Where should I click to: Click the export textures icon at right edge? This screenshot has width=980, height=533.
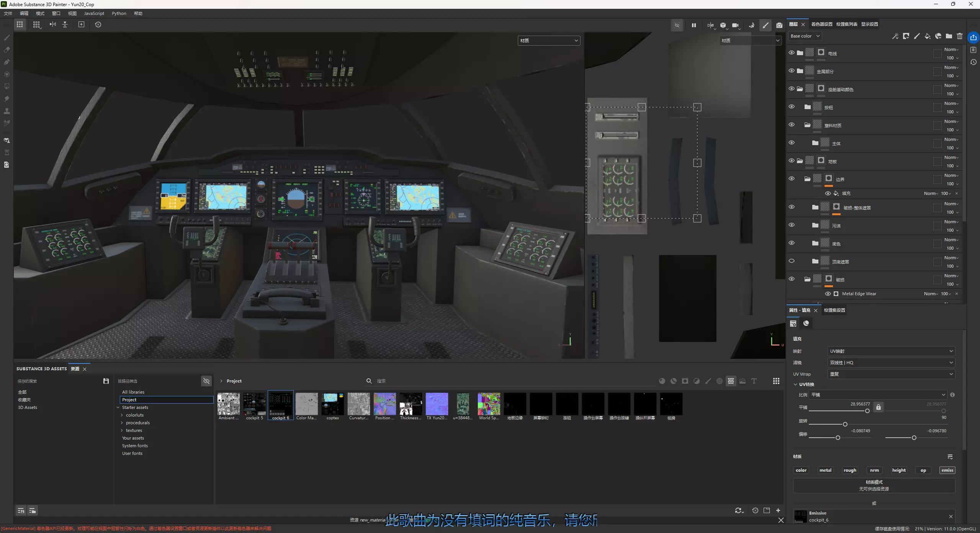tap(973, 37)
